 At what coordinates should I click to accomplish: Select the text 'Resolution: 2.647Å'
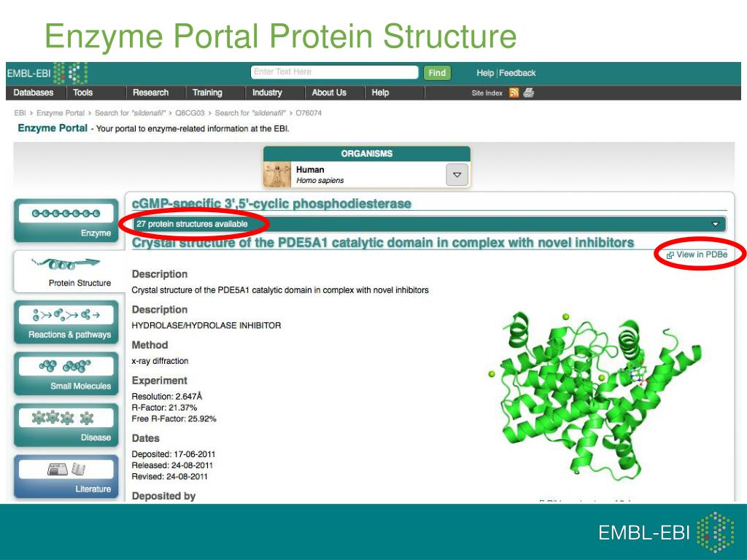[167, 396]
